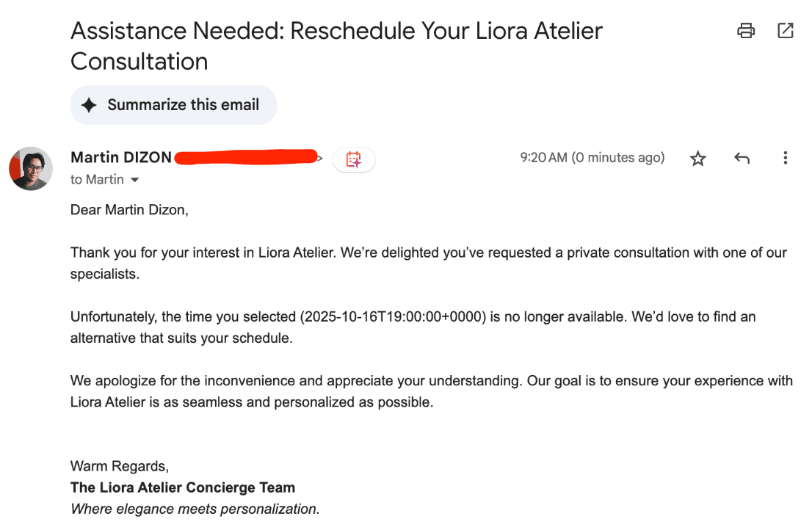This screenshot has height=530, width=812.
Task: Click the Gemini calendar event icon beside sender
Action: point(354,159)
